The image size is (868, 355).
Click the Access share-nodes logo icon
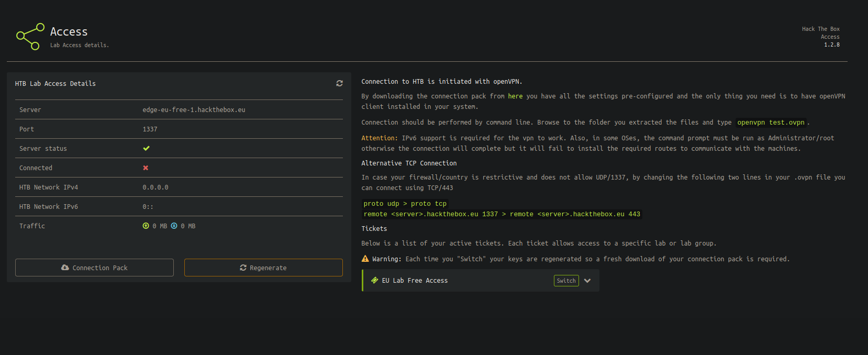click(x=30, y=36)
